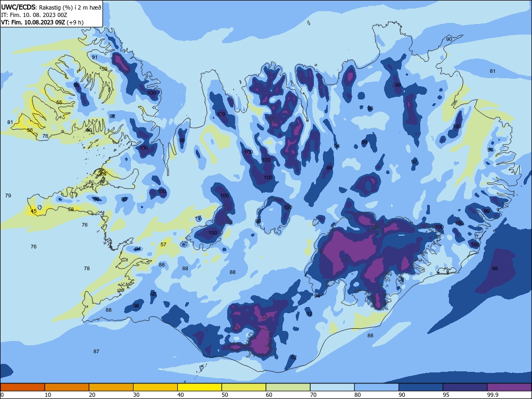
Task: Click the light orange 20–30 legend swatch
Action: [x=111, y=387]
